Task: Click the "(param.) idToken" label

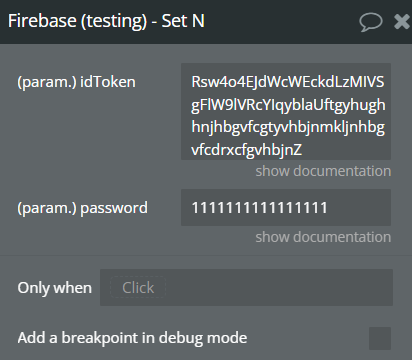Action: [76, 82]
